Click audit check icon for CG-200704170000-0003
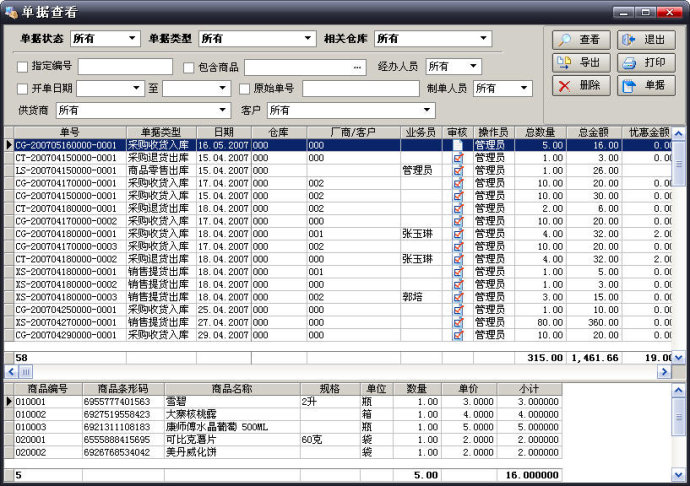The width and height of the screenshot is (690, 486). click(x=458, y=247)
